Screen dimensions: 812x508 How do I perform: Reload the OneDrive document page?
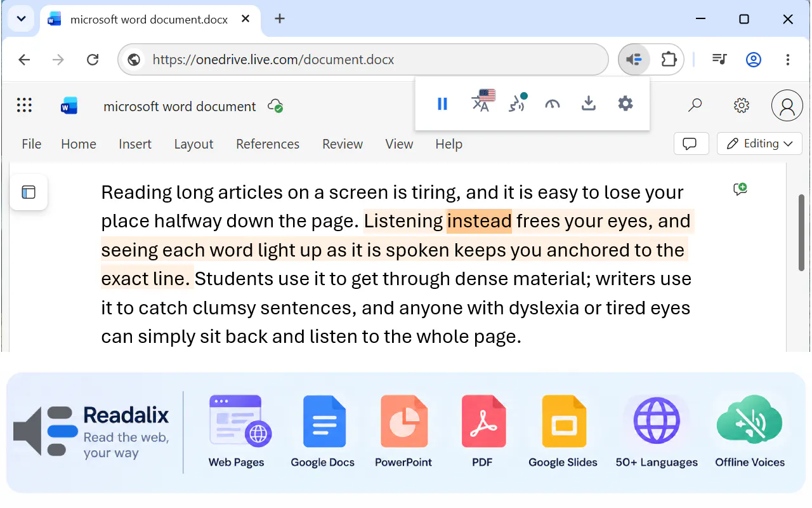93,60
